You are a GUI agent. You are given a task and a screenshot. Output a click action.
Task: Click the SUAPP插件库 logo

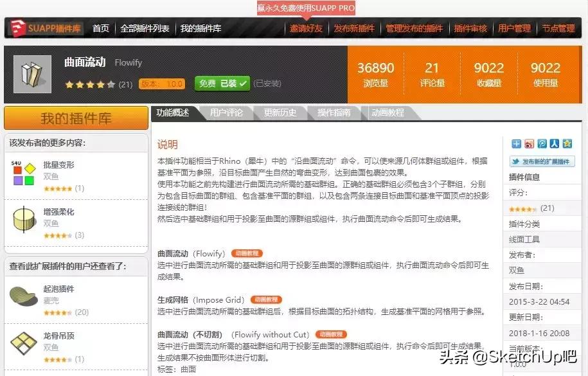[x=46, y=28]
